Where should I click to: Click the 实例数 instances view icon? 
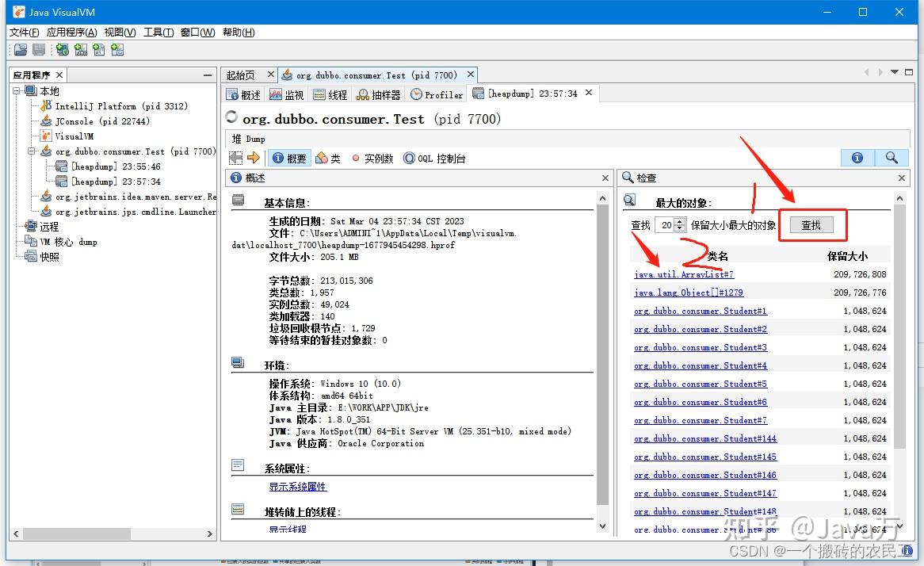372,157
